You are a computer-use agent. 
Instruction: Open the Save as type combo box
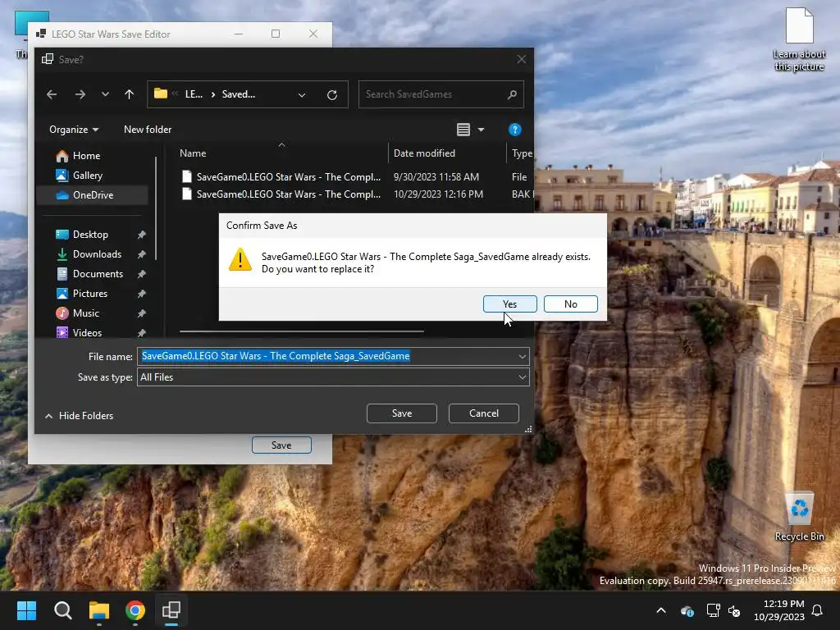pyautogui.click(x=333, y=377)
